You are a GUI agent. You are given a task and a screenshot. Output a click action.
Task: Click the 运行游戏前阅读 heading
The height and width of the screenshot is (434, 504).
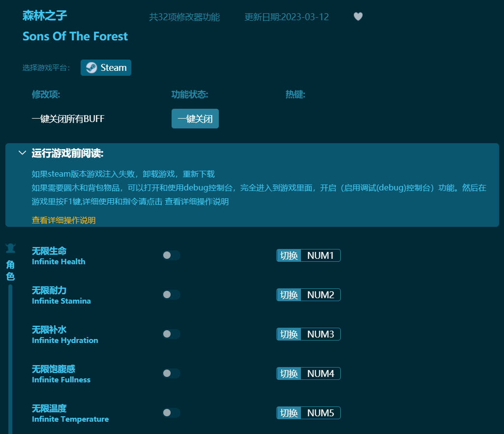click(67, 153)
